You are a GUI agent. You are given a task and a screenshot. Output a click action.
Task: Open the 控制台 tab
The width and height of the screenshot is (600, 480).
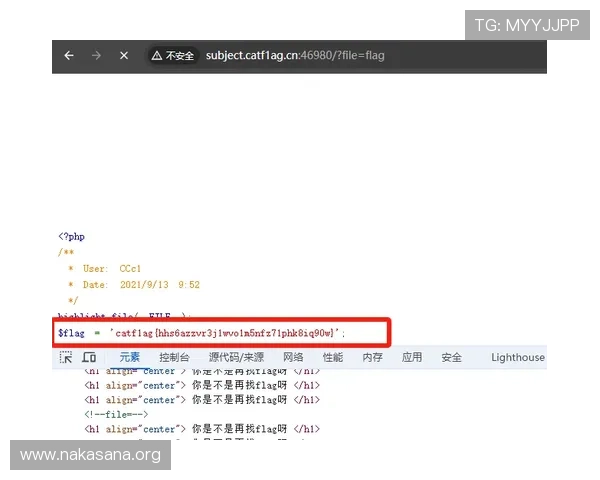tap(175, 357)
